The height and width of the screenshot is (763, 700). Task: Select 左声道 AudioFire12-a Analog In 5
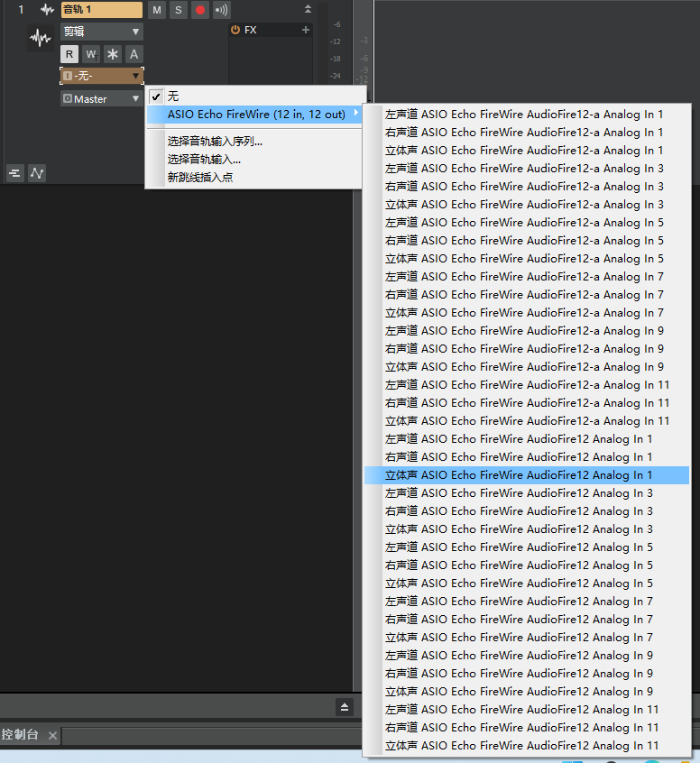pos(527,223)
